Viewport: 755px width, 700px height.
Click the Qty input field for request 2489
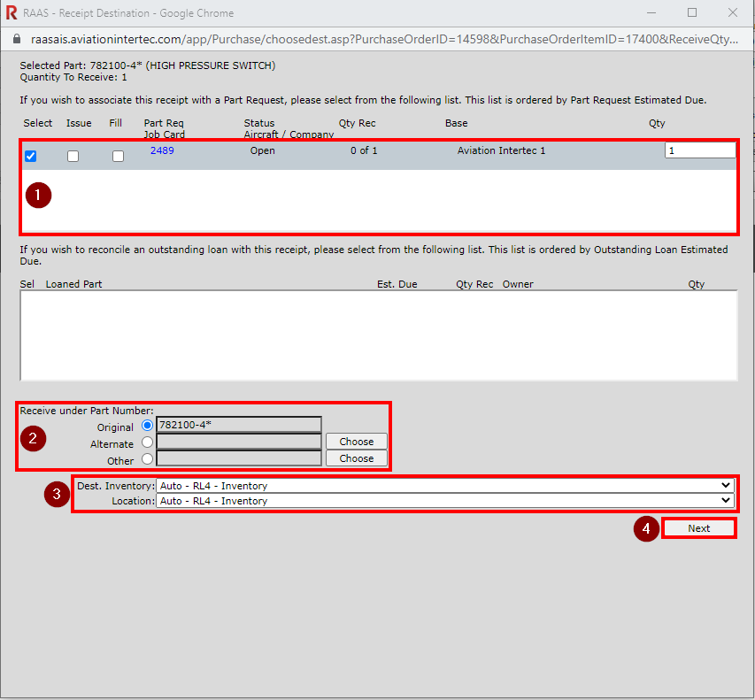click(x=698, y=150)
